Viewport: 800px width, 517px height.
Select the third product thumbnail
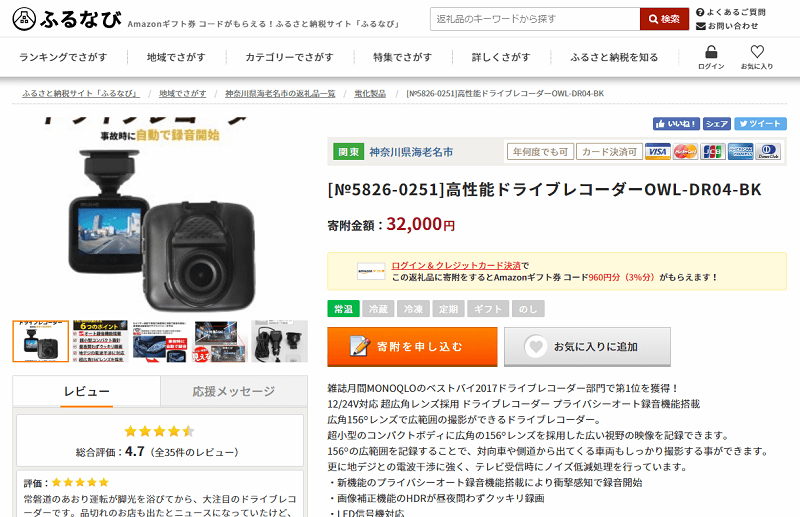(x=160, y=341)
